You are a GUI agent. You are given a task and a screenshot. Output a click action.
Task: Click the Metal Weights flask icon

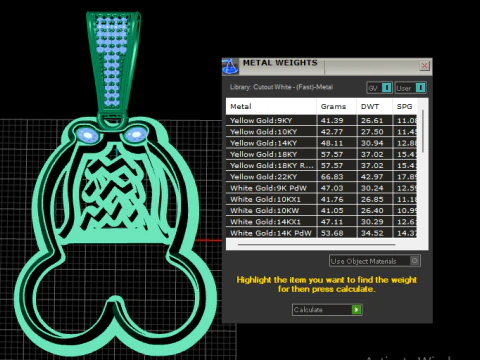[230, 66]
